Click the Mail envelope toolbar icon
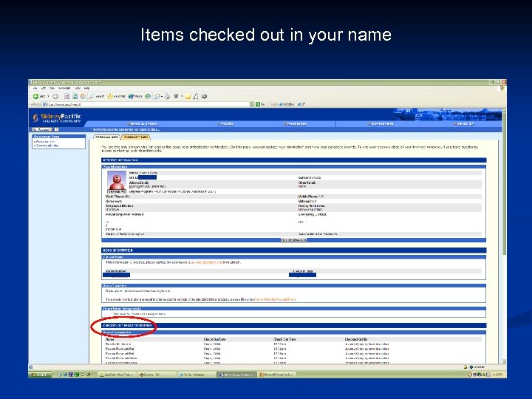The width and height of the screenshot is (532, 399). pyautogui.click(x=157, y=96)
